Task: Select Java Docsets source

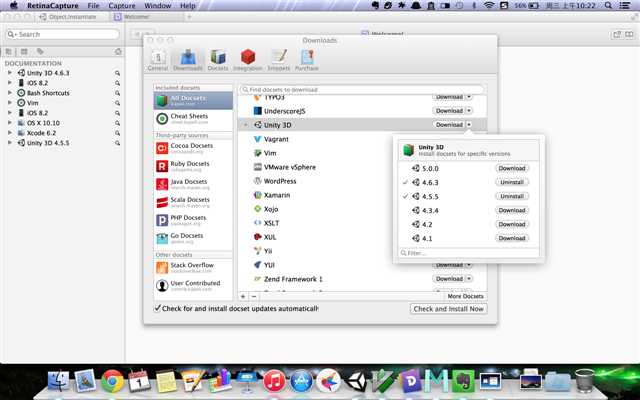Action: point(193,184)
